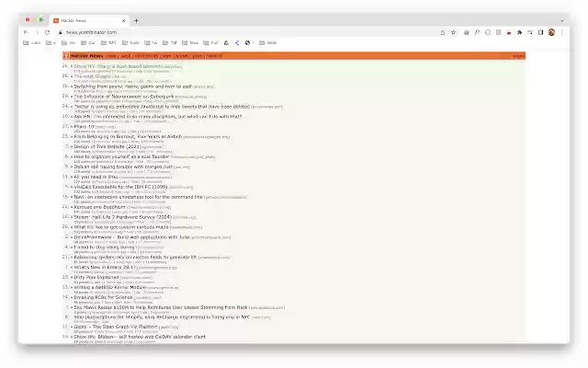Open the Twitter hiding deleted tweets story
The image size is (588, 368).
tap(162, 107)
